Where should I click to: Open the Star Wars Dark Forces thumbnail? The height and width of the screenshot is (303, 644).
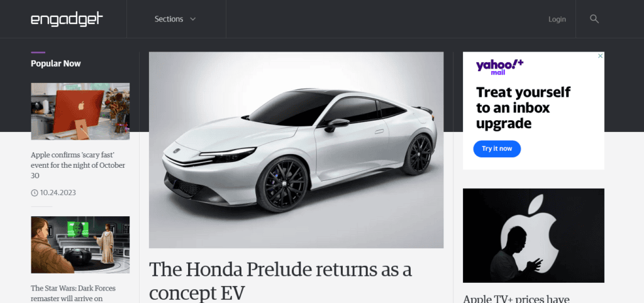(x=80, y=245)
